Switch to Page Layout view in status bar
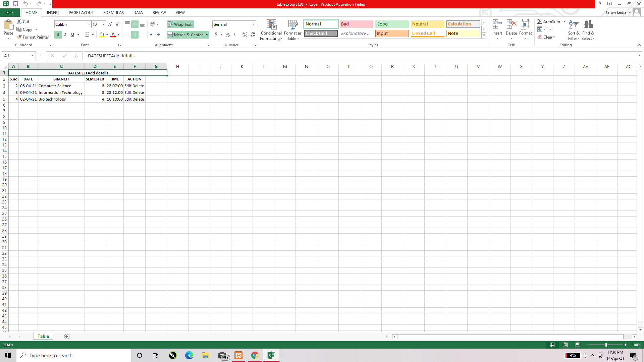Viewport: 644px width, 362px height. 565,345
